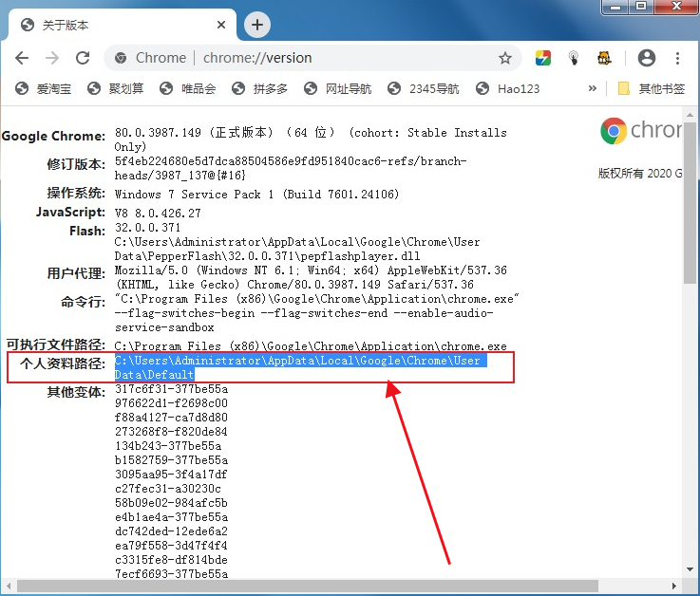Viewport: 700px width, 596px height.
Task: Click the variation b1582759-377be55a
Action: point(171,460)
